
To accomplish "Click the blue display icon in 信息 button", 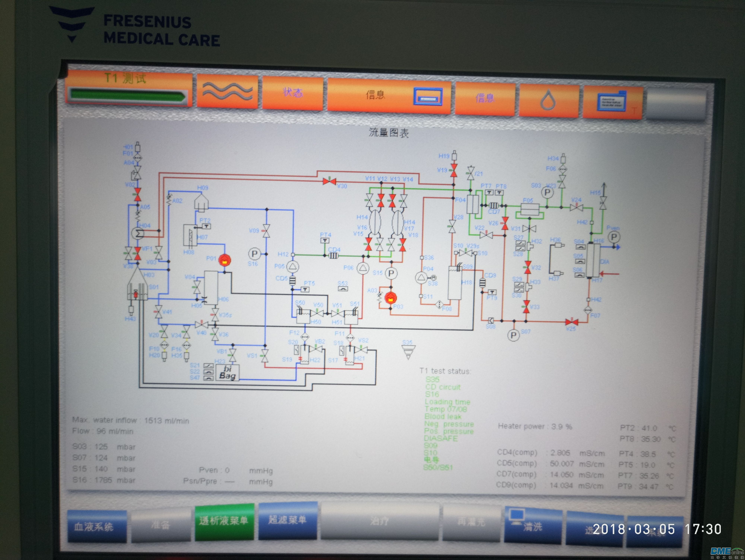I will pyautogui.click(x=428, y=97).
